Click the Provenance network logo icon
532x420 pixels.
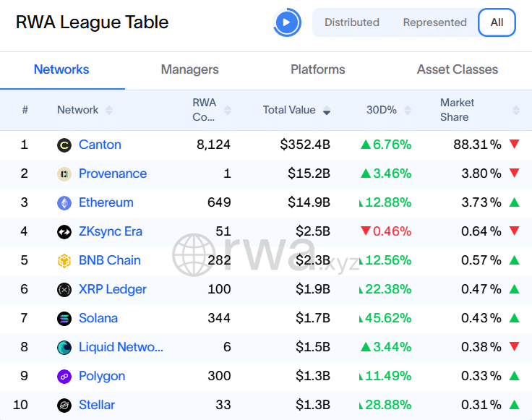coord(64,174)
